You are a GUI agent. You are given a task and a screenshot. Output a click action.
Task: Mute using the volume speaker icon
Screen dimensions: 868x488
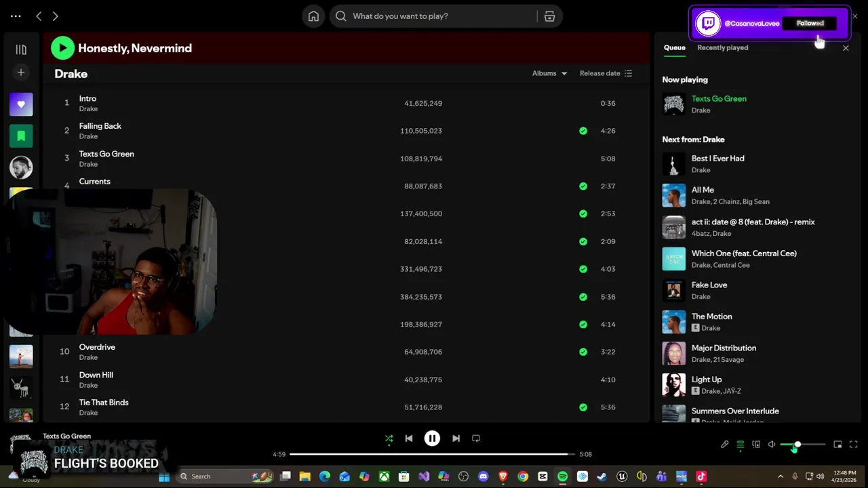click(772, 445)
